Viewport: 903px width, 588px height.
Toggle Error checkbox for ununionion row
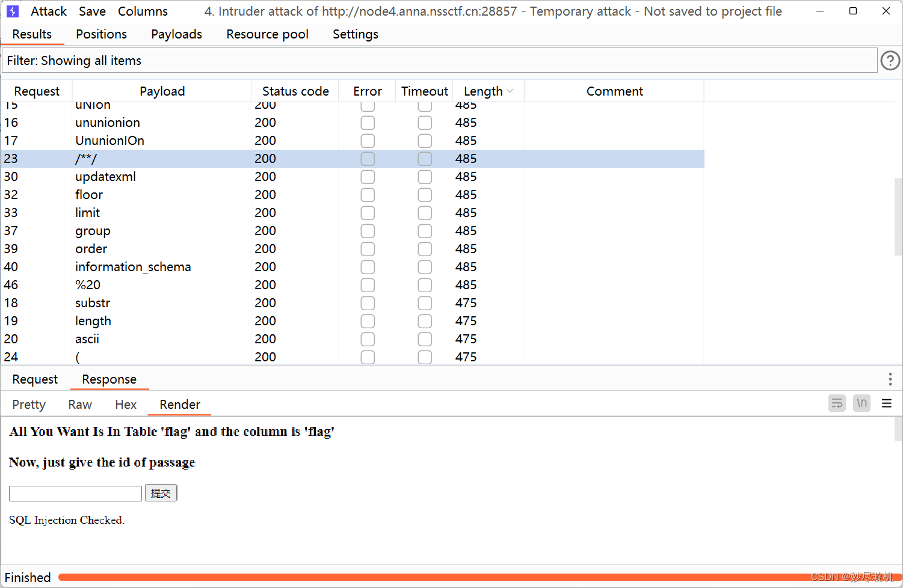368,123
